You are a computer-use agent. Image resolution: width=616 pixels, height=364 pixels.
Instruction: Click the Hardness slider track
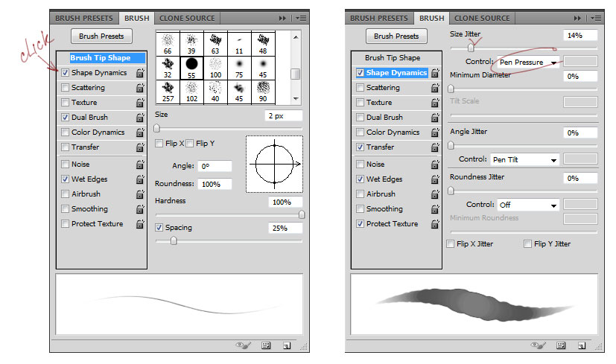[228, 214]
